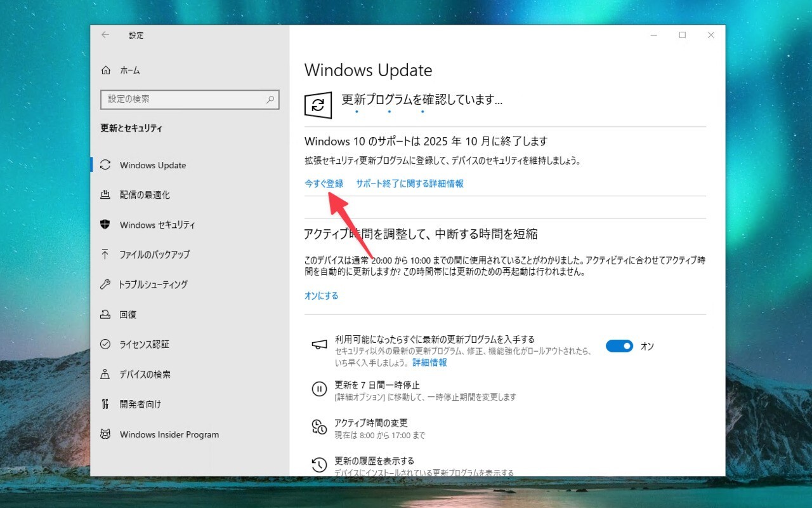Click the 回復 recovery icon
Viewport: 812px width, 508px height.
click(x=105, y=314)
